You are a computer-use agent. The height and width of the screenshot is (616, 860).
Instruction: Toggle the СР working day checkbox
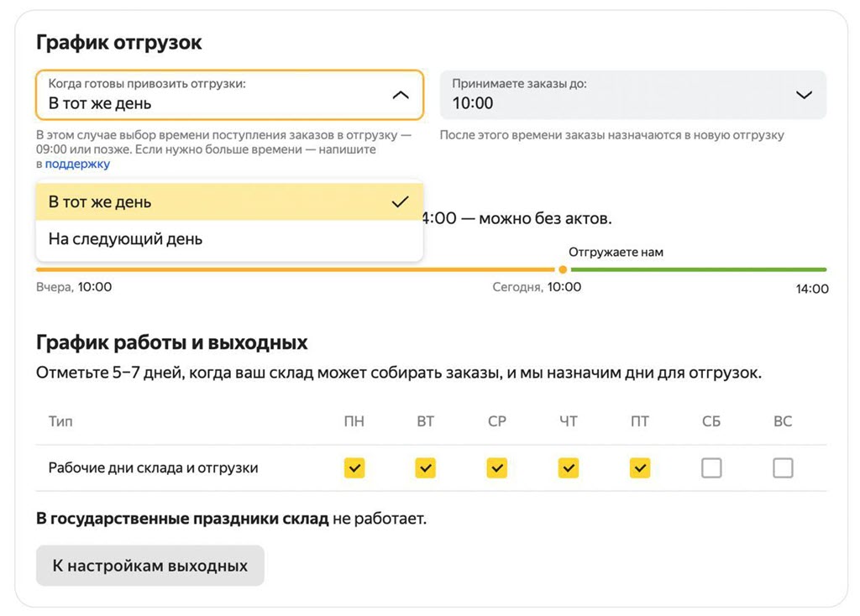click(497, 467)
